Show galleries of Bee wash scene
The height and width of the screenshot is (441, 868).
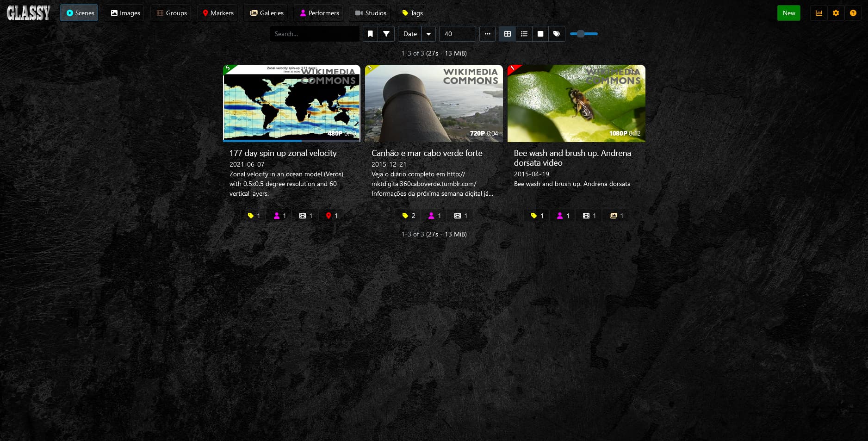616,216
